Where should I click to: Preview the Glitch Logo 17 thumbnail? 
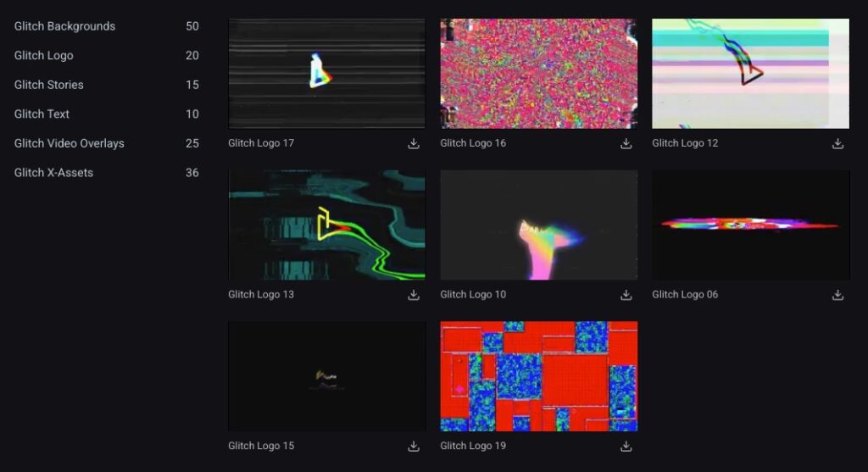[326, 73]
